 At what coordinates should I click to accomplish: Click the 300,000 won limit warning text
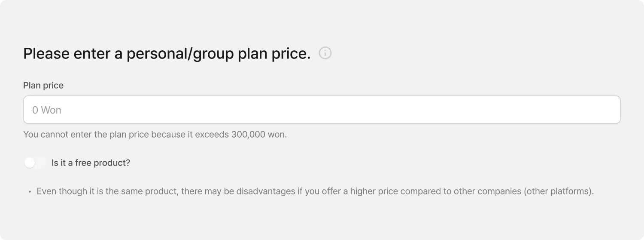[155, 134]
